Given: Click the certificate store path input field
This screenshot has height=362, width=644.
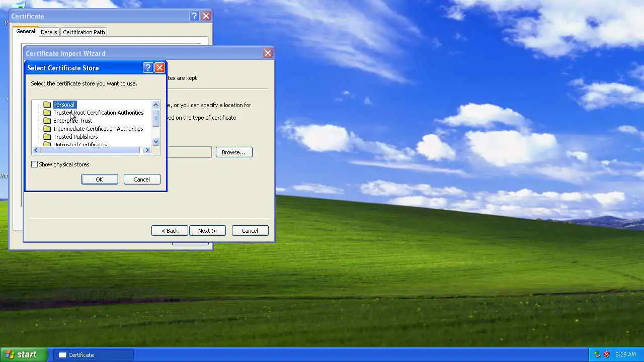Looking at the screenshot, I should click(190, 152).
